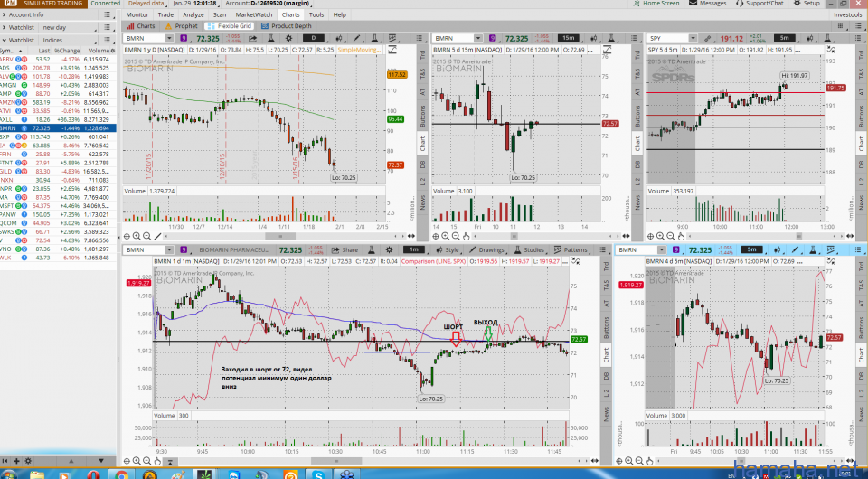
Task: Open Analyze tab
Action: (x=193, y=15)
